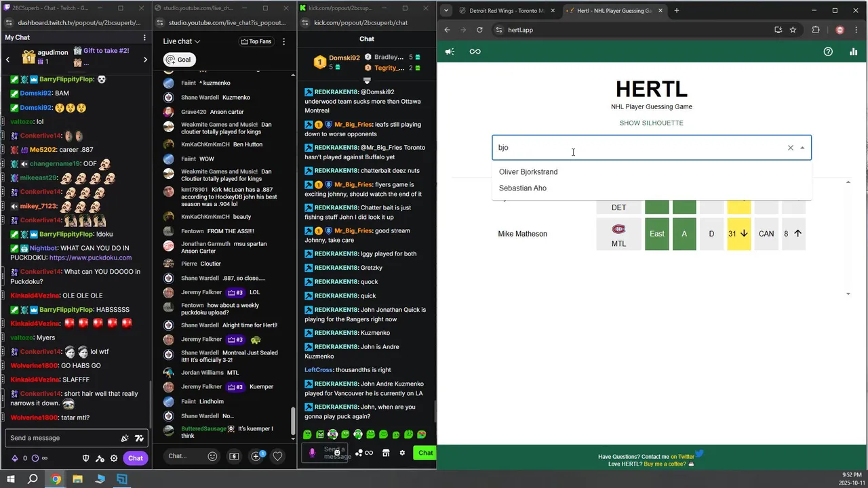The height and width of the screenshot is (488, 868).
Task: Open Chrome tab search dropdown
Action: (446, 11)
